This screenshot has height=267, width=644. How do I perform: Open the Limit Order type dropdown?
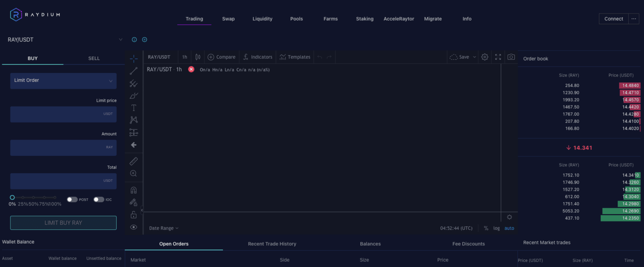pyautogui.click(x=63, y=80)
